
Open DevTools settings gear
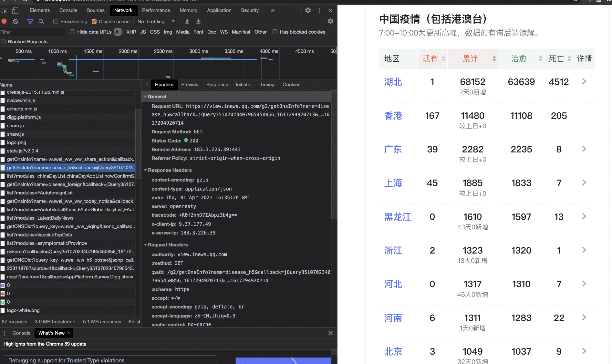(308, 10)
